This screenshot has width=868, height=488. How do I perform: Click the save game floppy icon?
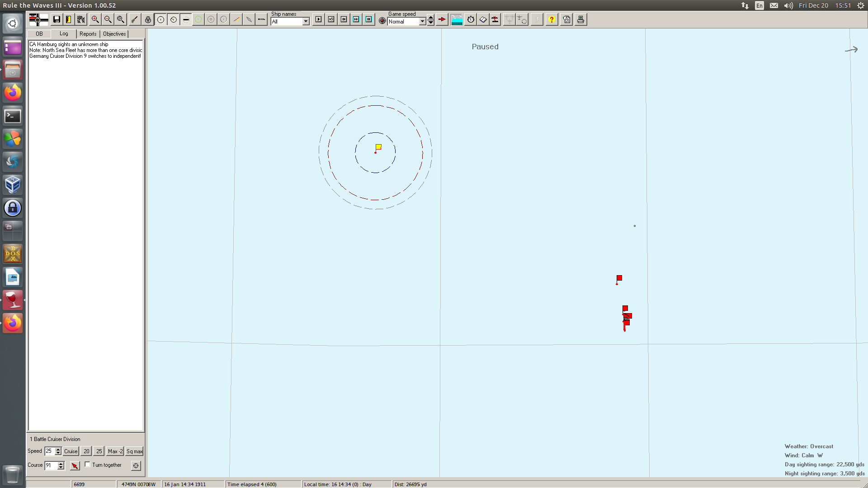pos(57,19)
